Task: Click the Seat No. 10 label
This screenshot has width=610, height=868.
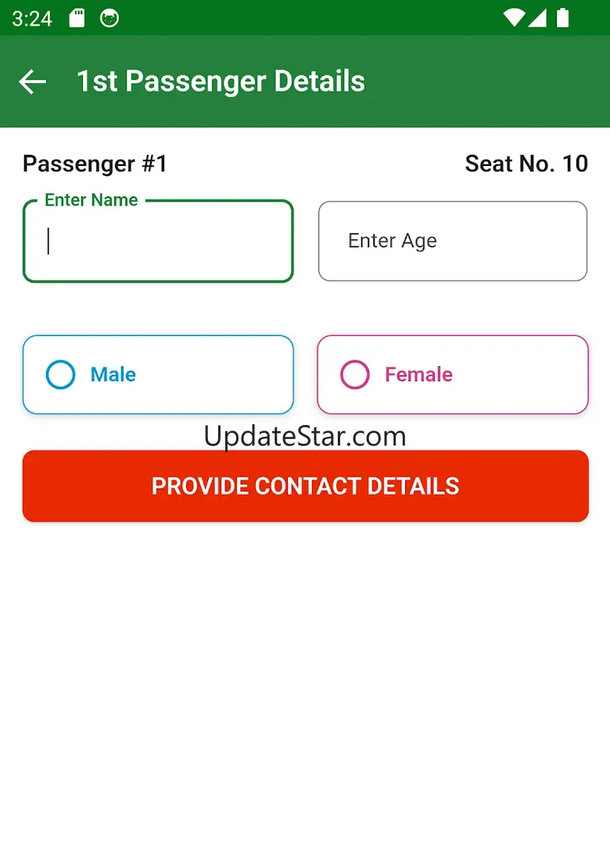Action: [526, 164]
